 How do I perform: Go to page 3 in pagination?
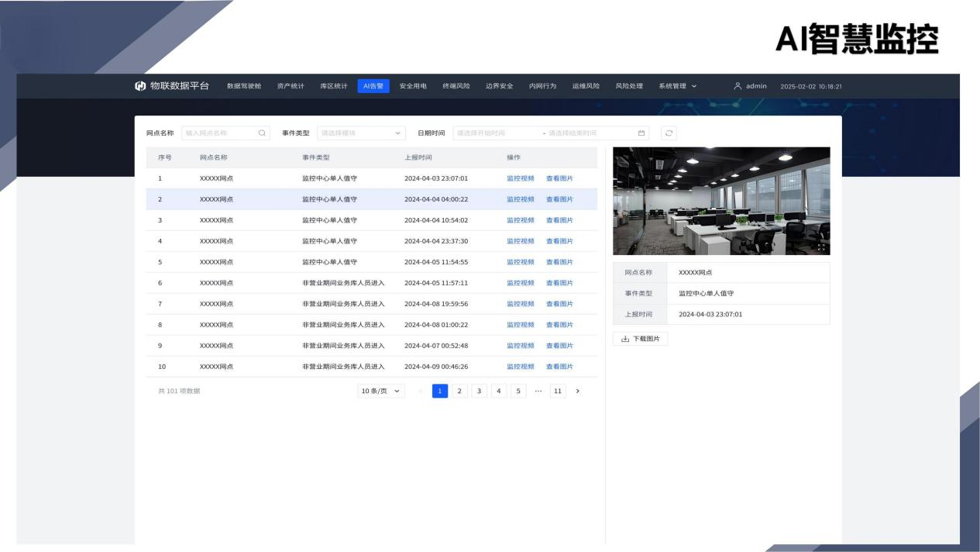pyautogui.click(x=479, y=391)
